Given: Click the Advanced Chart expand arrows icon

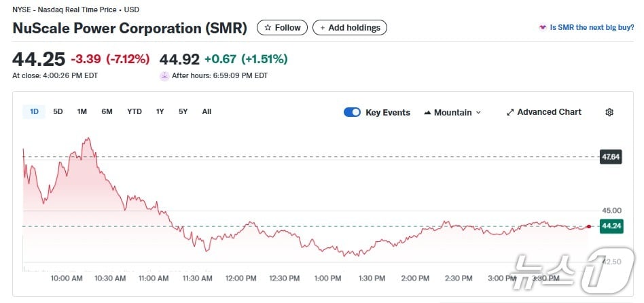Looking at the screenshot, I should click(510, 112).
